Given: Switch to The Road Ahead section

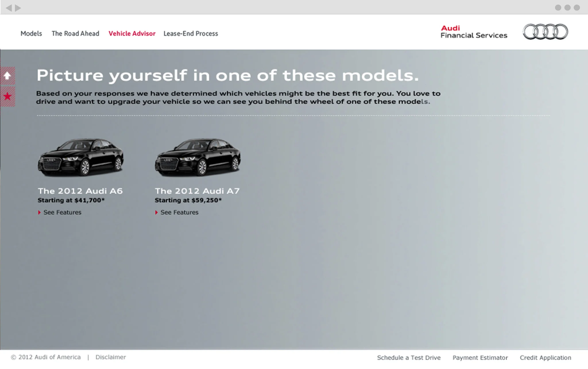Looking at the screenshot, I should tap(75, 34).
